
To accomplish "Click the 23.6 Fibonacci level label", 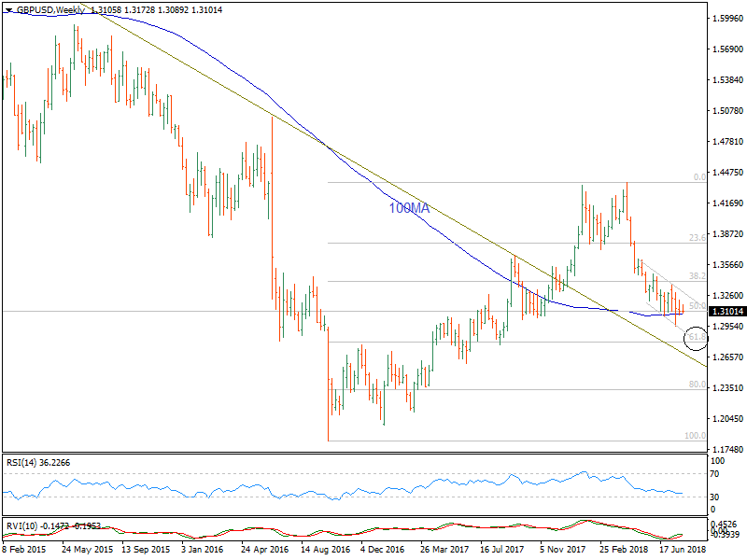I will [x=698, y=238].
